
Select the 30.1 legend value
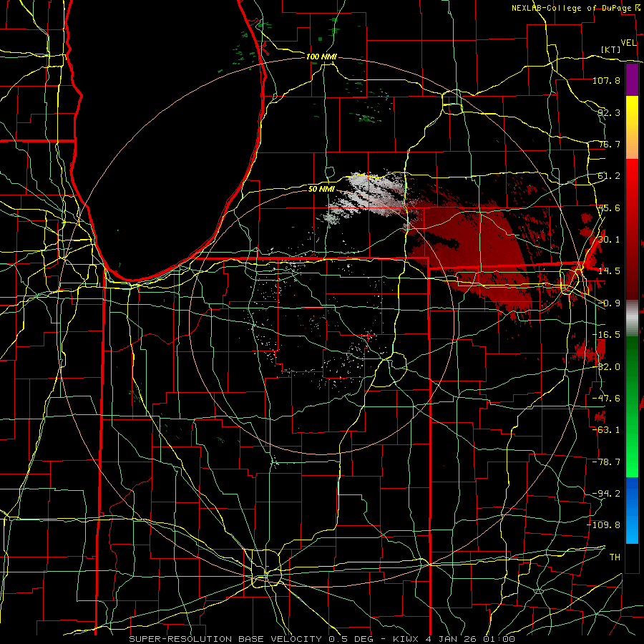[609, 240]
